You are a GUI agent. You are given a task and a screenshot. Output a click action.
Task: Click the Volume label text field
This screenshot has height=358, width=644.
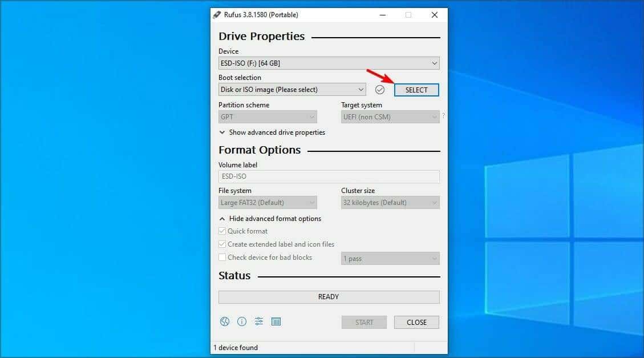tap(329, 176)
